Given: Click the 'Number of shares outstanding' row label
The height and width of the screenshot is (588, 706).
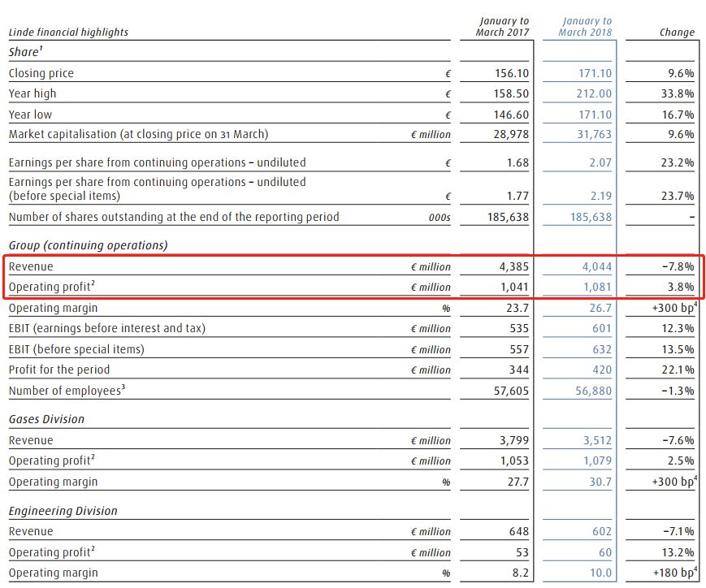Looking at the screenshot, I should [x=174, y=217].
